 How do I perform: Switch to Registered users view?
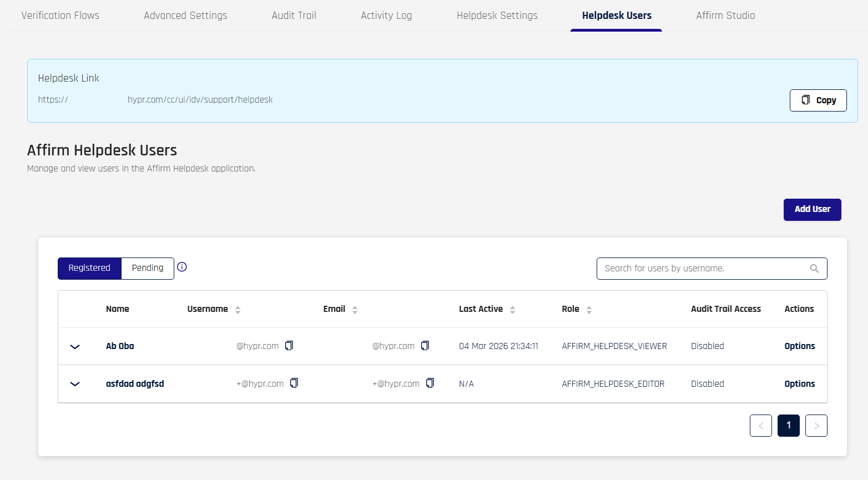click(x=89, y=268)
